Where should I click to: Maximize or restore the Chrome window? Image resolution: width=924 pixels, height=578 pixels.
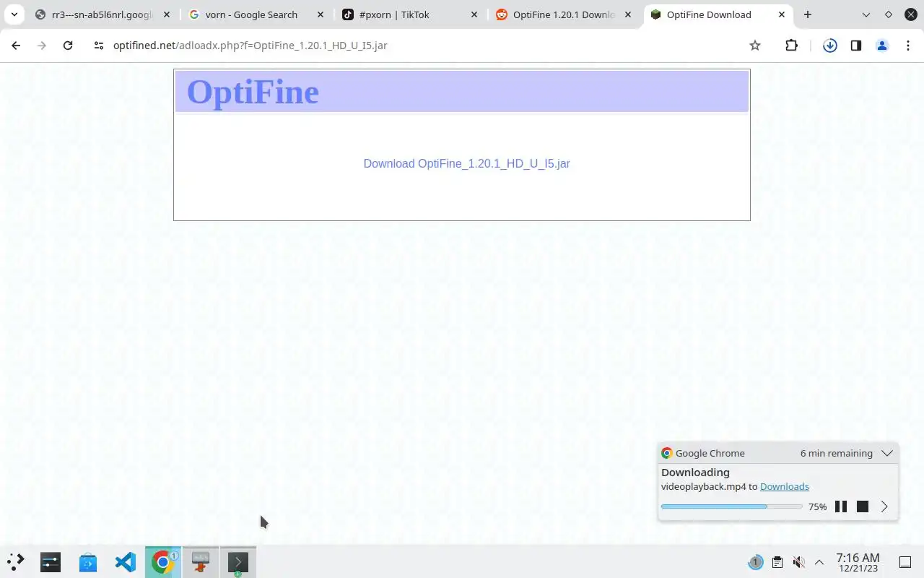click(889, 14)
